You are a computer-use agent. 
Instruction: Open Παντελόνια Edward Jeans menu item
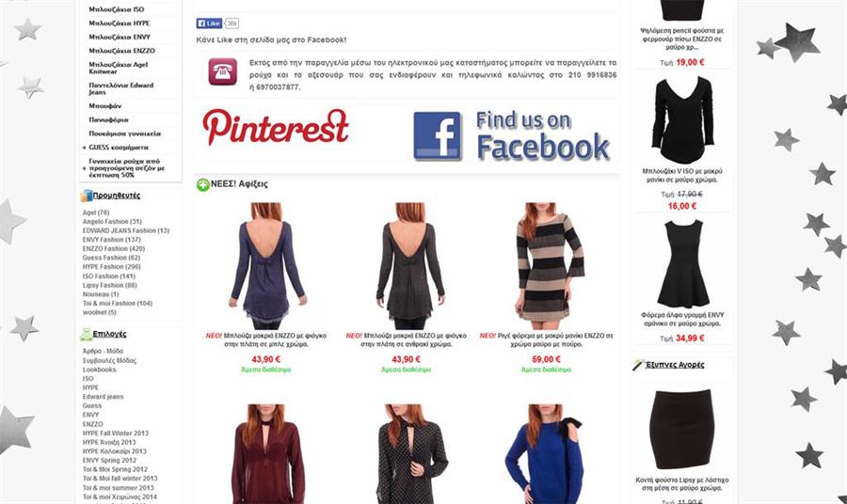coord(121,88)
